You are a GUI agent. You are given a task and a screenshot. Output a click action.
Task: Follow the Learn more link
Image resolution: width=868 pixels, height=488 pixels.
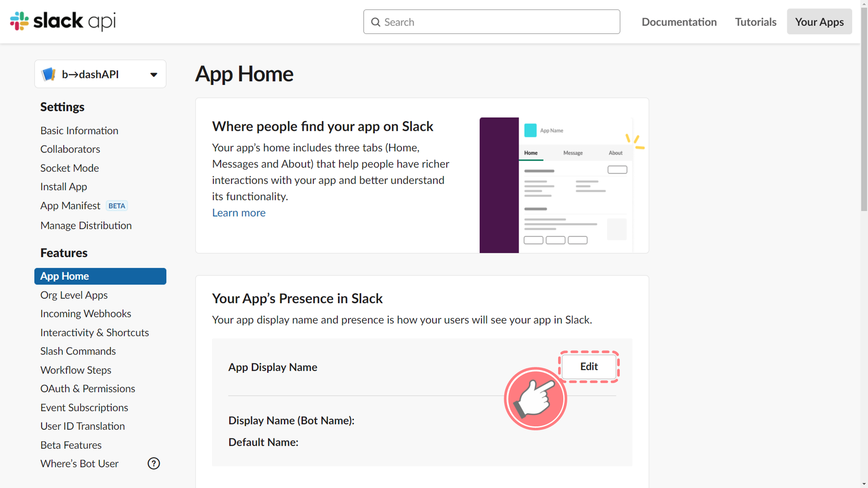point(239,213)
